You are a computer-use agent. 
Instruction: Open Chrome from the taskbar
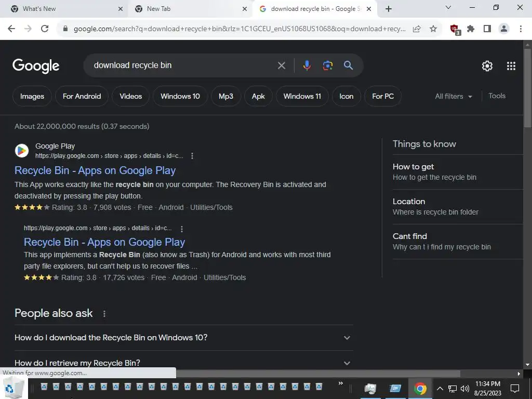pos(420,389)
